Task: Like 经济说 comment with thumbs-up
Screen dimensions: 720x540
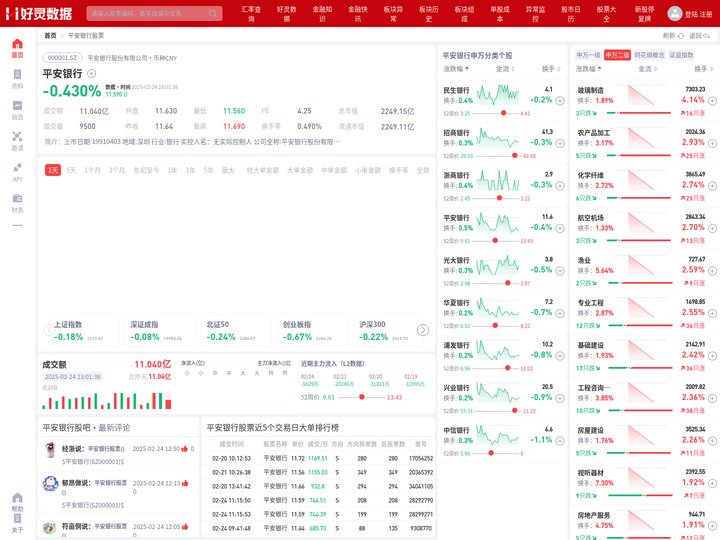Action: pos(185,449)
